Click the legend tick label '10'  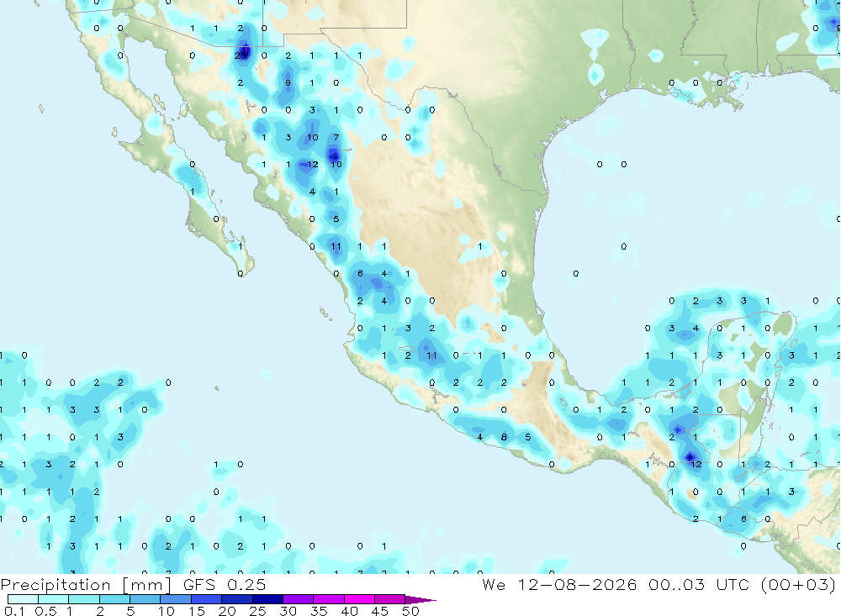(167, 611)
